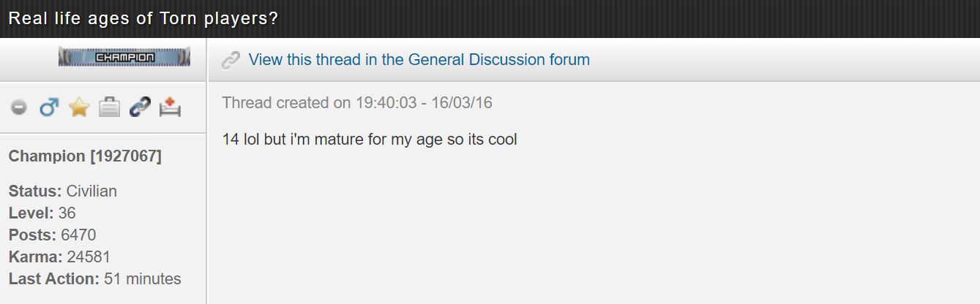
Task: Click the gray offline status icon
Action: pyautogui.click(x=19, y=107)
